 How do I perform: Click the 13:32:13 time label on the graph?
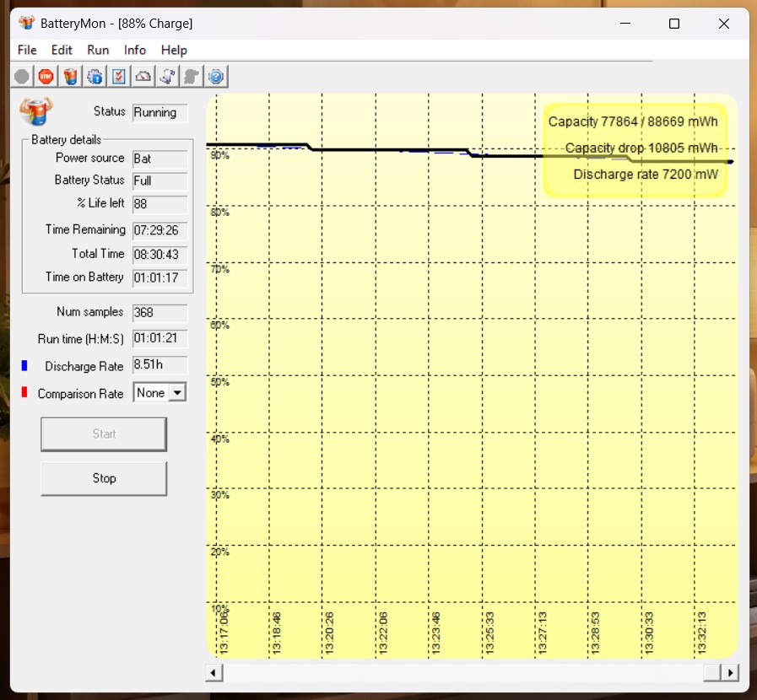(701, 633)
